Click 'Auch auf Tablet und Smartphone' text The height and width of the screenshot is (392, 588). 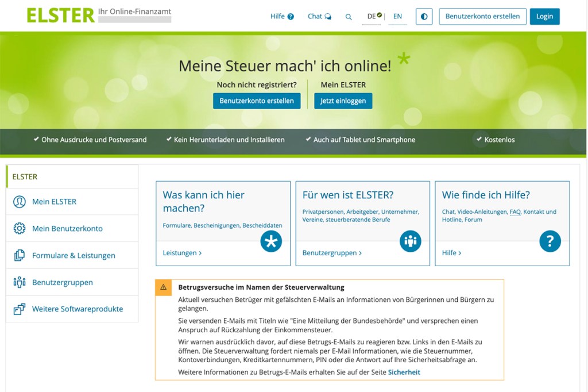(x=365, y=140)
